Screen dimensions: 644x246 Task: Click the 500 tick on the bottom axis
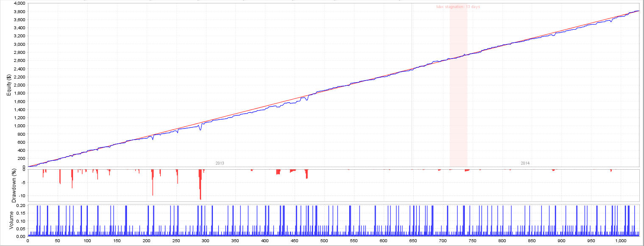[x=324, y=241]
